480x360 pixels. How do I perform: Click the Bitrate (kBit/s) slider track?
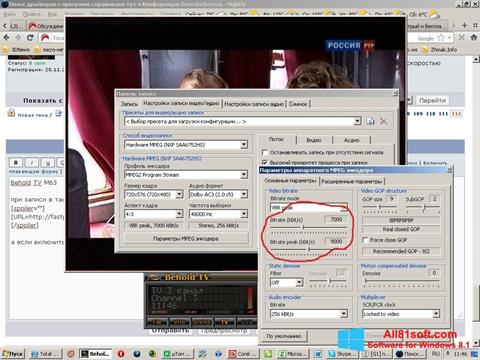click(308, 228)
